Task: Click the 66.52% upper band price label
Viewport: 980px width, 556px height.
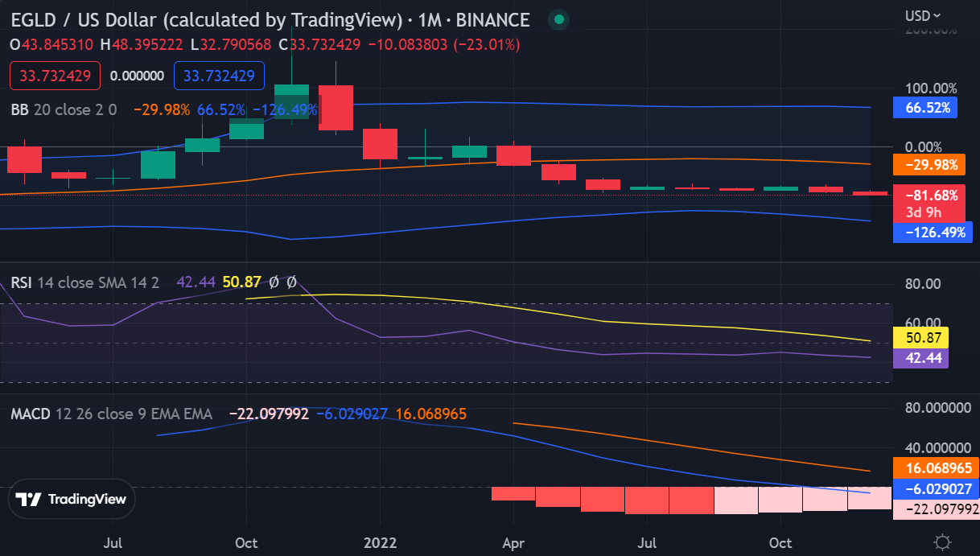Action: 925,108
